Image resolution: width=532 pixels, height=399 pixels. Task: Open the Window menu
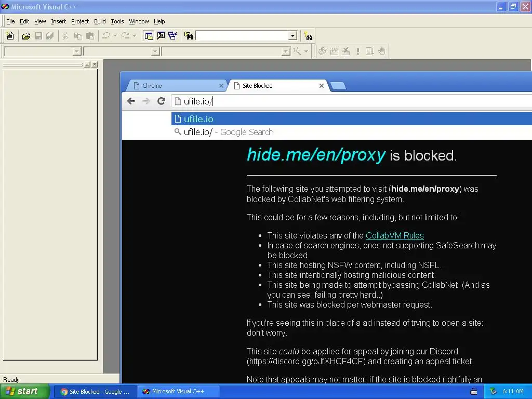coord(139,21)
